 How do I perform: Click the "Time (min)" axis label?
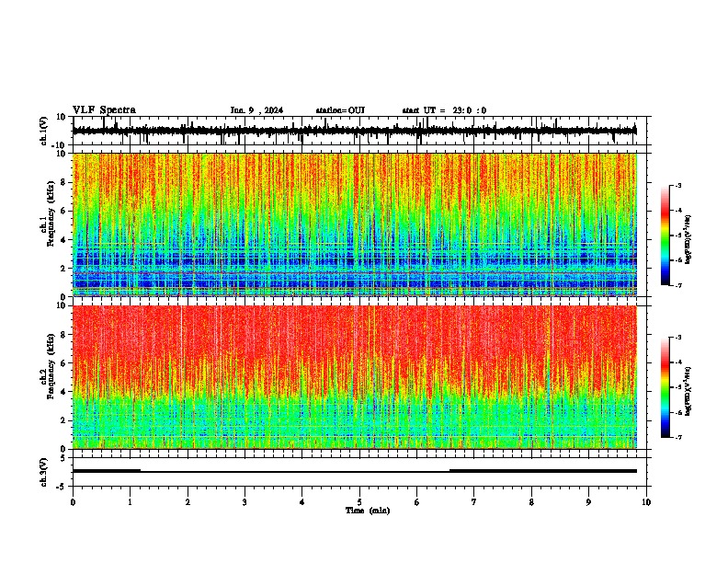[x=368, y=511]
